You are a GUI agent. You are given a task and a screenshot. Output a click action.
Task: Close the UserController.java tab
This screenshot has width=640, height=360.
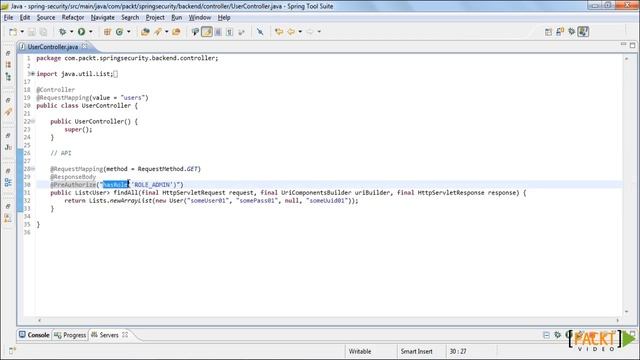84,47
